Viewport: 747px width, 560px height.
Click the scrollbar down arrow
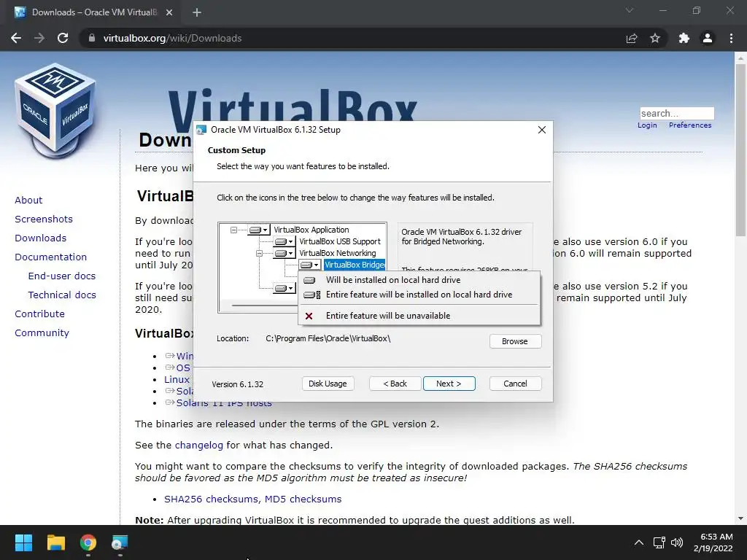coord(740,518)
